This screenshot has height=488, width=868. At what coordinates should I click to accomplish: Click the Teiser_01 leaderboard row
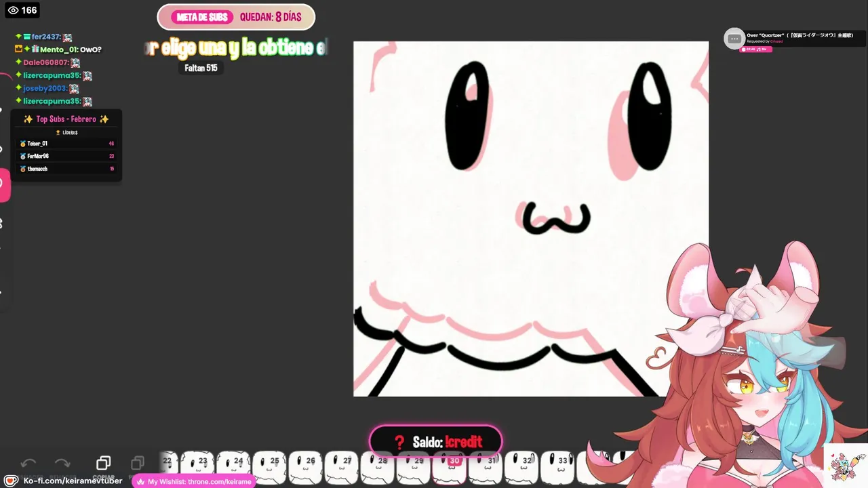coord(66,144)
